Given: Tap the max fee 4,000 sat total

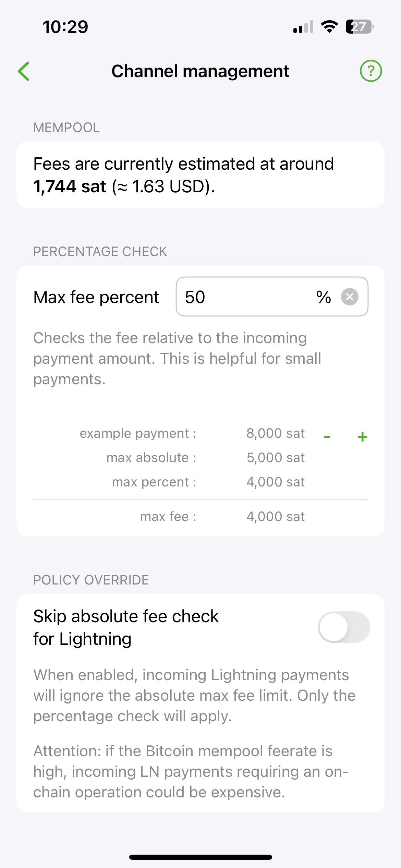Looking at the screenshot, I should [276, 517].
